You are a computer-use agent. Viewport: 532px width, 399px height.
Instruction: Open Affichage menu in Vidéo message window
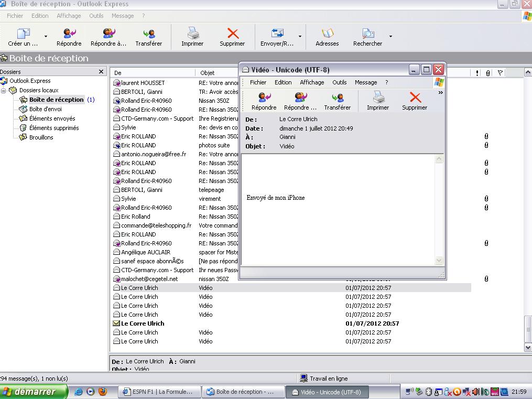click(x=311, y=82)
